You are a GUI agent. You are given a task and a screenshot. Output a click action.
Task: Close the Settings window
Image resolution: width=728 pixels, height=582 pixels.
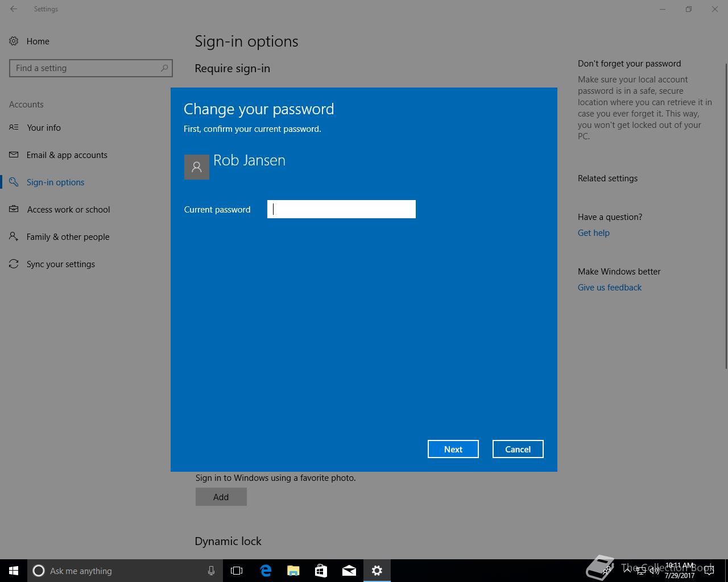[715, 9]
